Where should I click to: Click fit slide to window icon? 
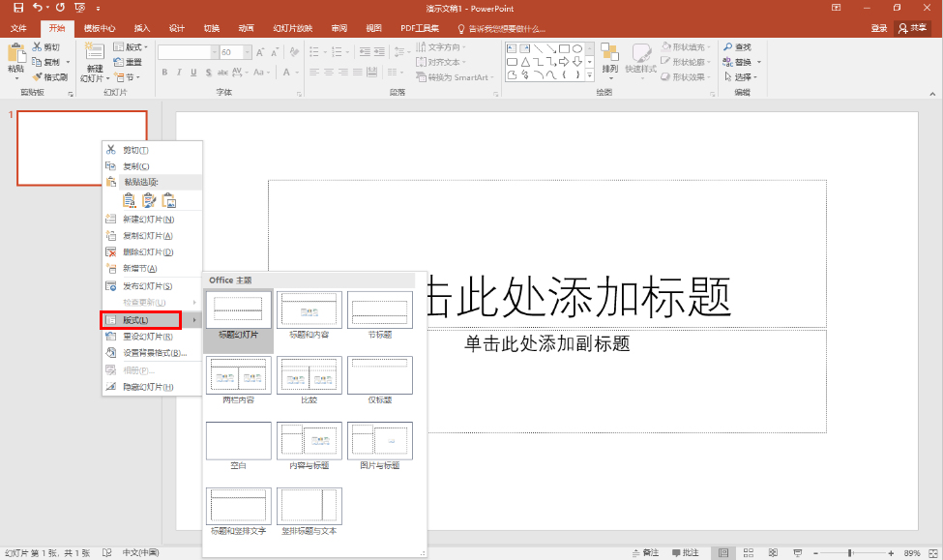click(x=931, y=553)
